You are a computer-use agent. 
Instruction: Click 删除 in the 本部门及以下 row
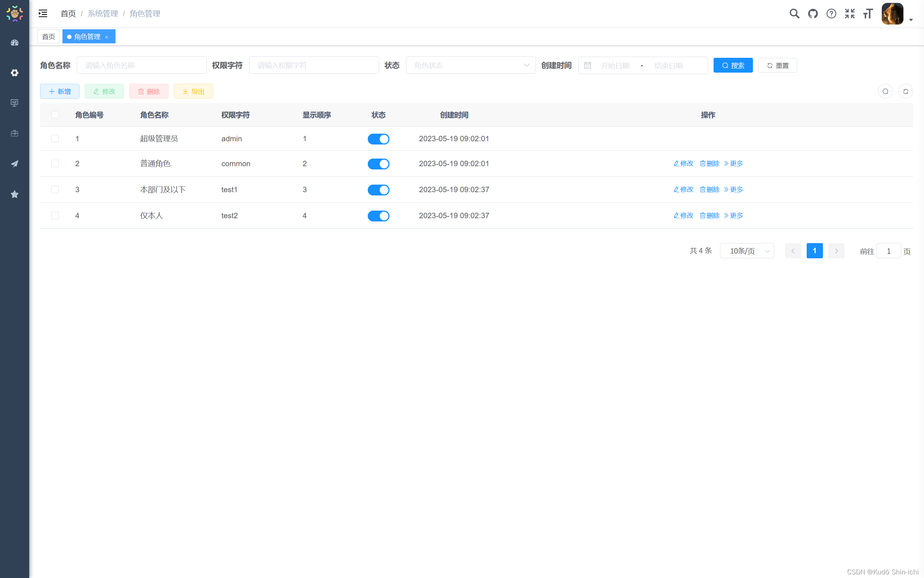(x=709, y=190)
